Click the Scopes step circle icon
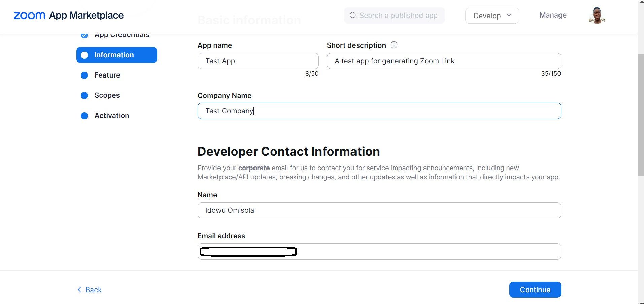Image resolution: width=644 pixels, height=304 pixels. tap(84, 95)
